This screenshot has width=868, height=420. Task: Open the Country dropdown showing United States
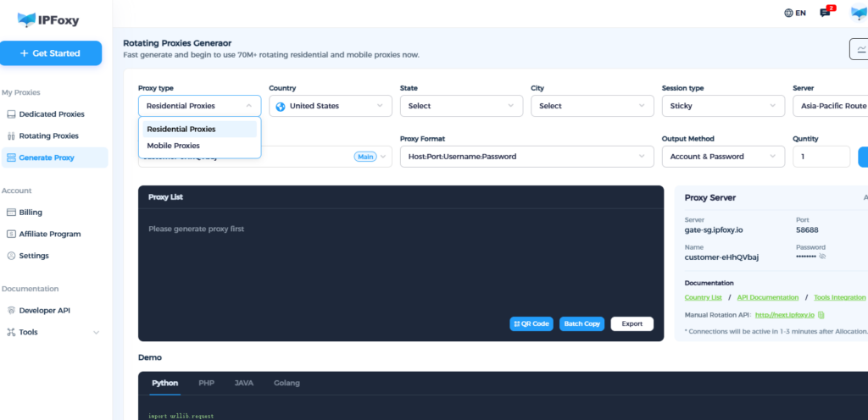tap(331, 106)
